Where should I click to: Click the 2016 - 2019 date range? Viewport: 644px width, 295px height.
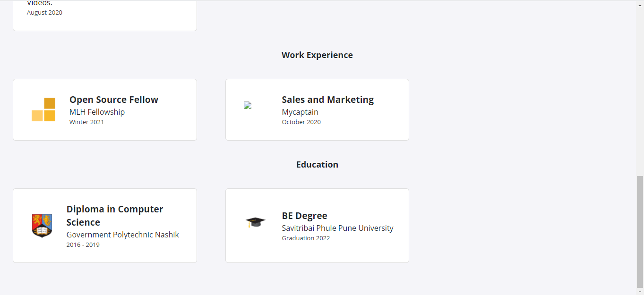tap(83, 244)
